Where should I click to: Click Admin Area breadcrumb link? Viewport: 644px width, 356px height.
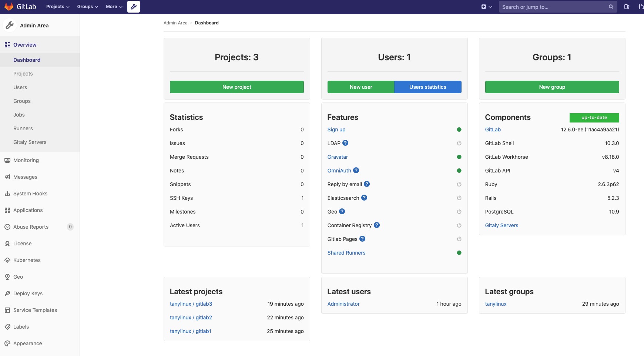tap(175, 23)
